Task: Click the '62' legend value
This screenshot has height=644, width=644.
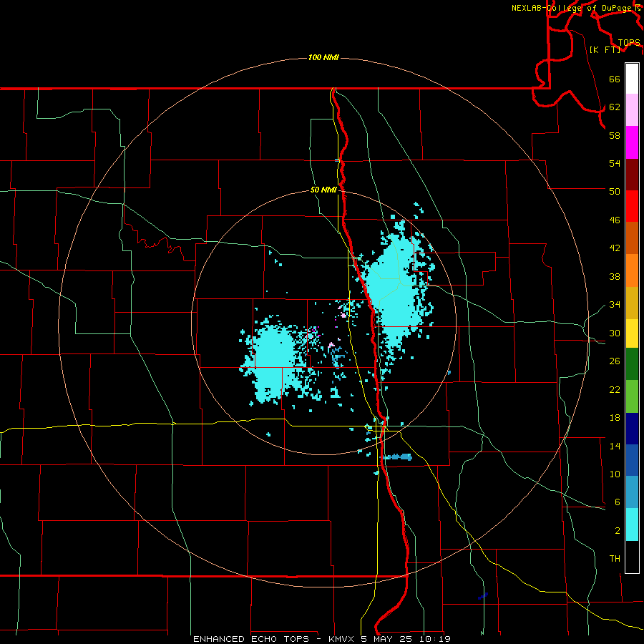Action: click(615, 107)
